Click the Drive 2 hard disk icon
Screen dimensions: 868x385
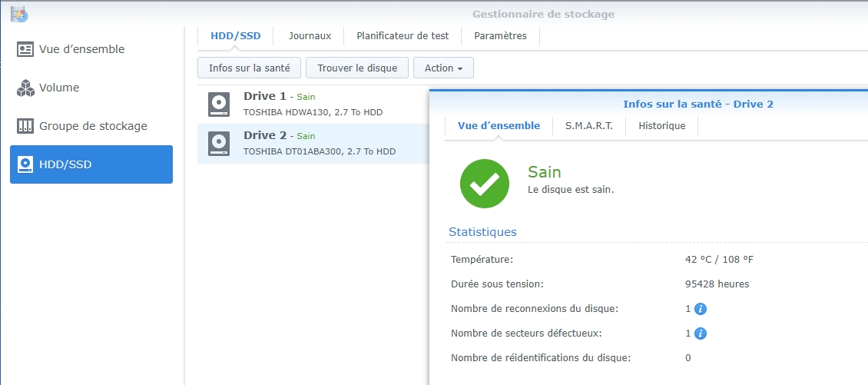[x=219, y=144]
